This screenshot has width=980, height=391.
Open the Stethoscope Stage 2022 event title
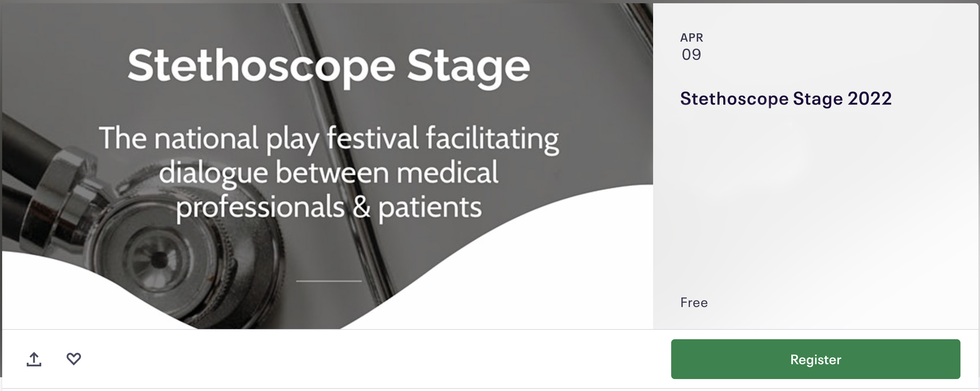[785, 98]
